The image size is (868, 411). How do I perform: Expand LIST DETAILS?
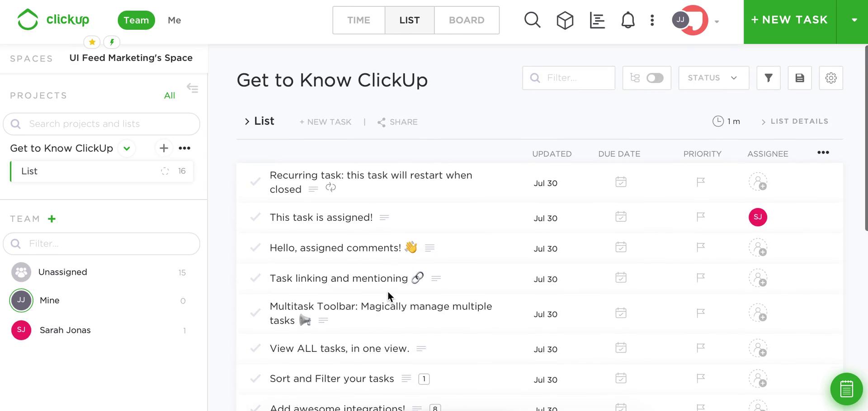[x=795, y=121]
